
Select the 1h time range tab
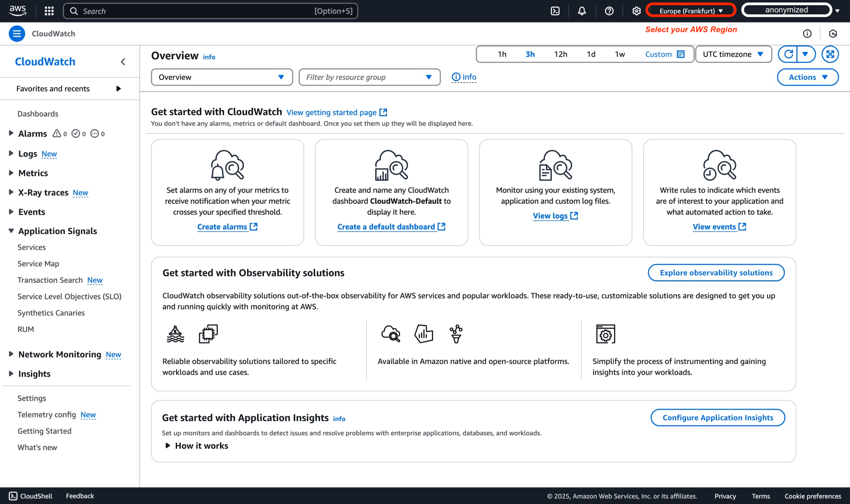point(501,55)
